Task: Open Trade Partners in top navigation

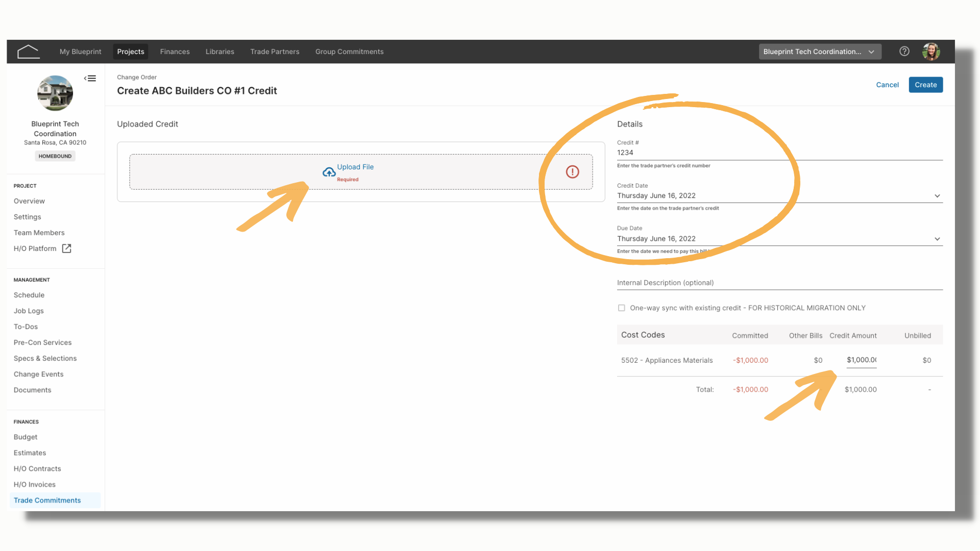Action: 275,52
